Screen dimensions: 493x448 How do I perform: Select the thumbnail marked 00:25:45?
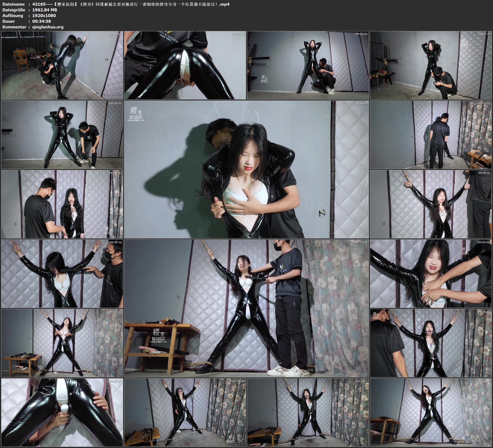pos(431,343)
